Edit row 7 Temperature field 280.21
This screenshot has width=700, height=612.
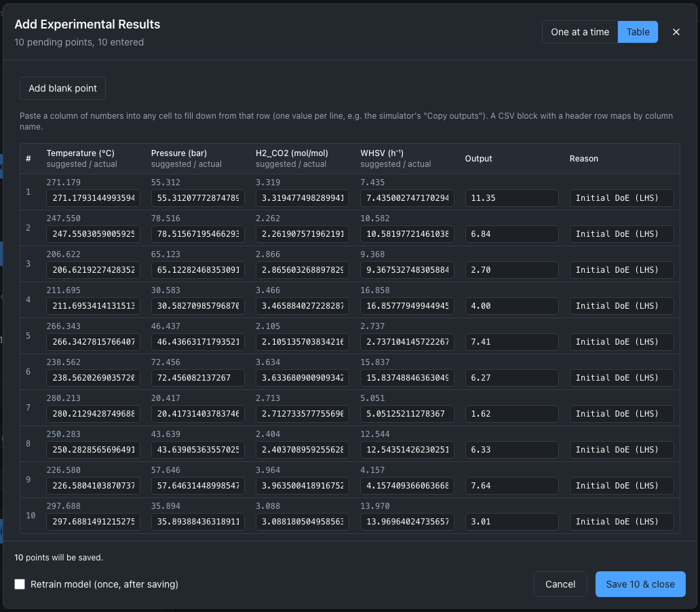pos(94,414)
